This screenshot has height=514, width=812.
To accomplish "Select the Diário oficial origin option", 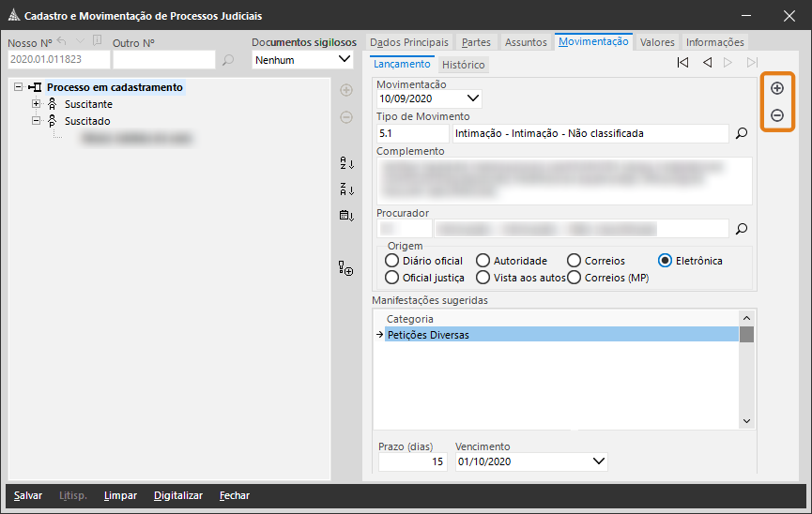I will point(392,261).
